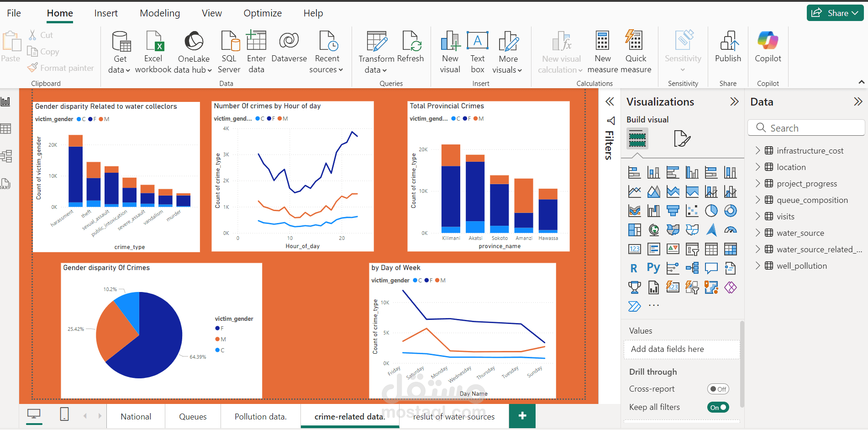Screen dimensions: 868x430
Task: Select the Map globe visual icon
Action: coord(653,230)
